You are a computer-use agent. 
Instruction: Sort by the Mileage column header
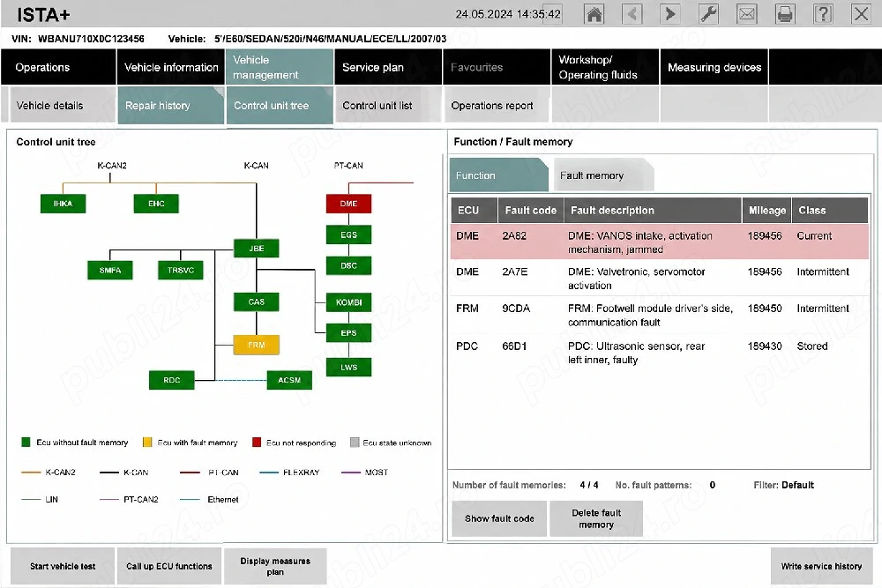point(766,210)
